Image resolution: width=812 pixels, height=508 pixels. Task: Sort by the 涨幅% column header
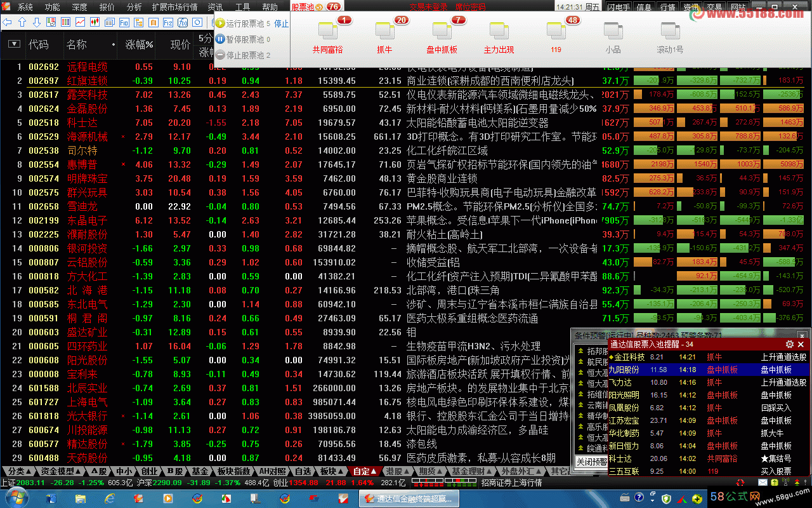[139, 44]
